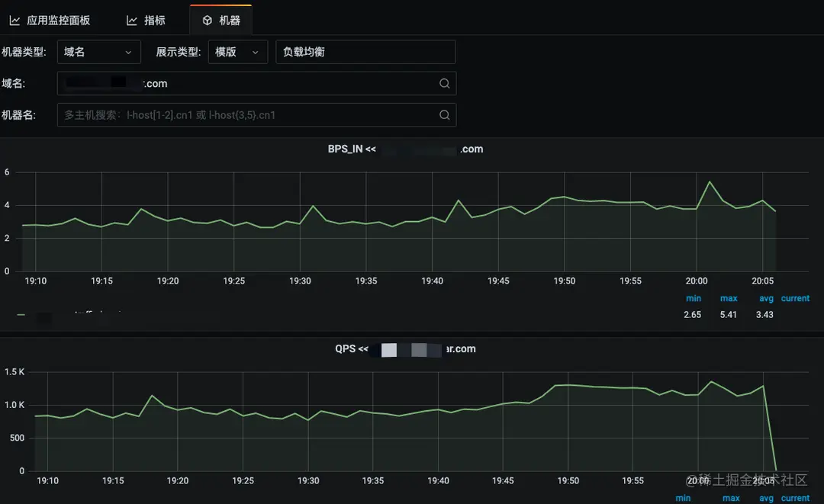Sort BPS_IN legend by min column
This screenshot has width=824, height=504.
pyautogui.click(x=693, y=298)
